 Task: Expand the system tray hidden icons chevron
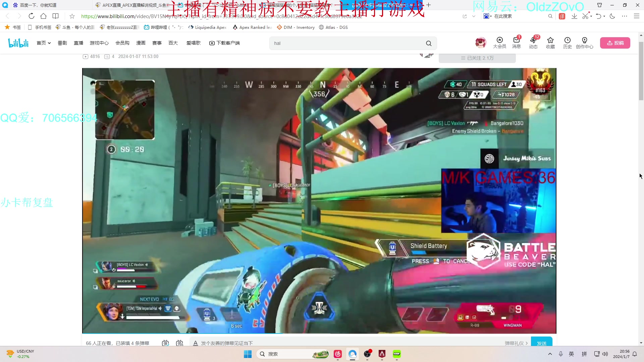pos(550,354)
